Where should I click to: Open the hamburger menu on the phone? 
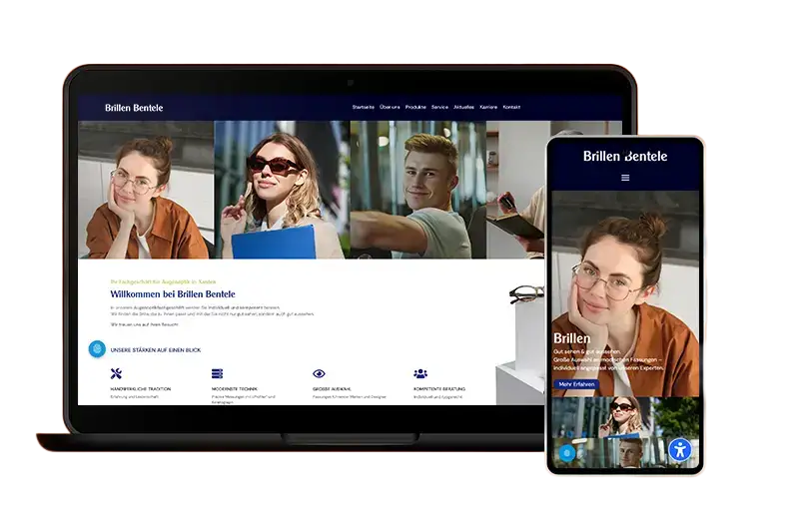tap(625, 178)
